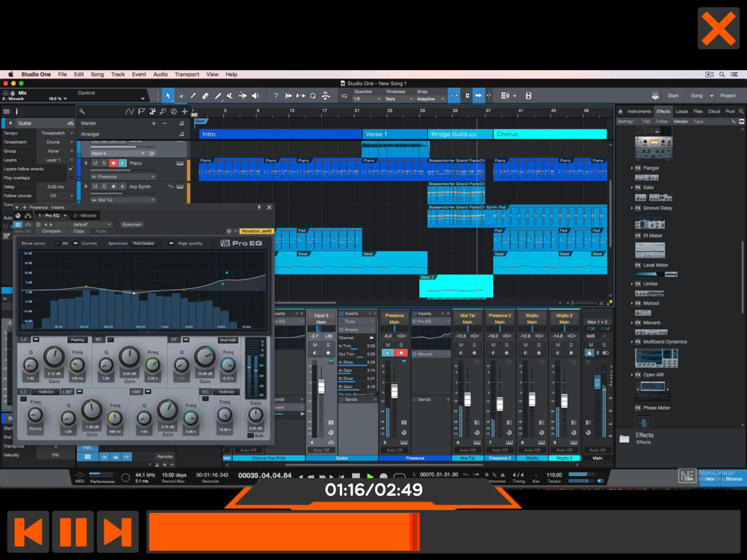The height and width of the screenshot is (560, 747).
Task: Click the browser search magnifier icon
Action: (x=741, y=111)
